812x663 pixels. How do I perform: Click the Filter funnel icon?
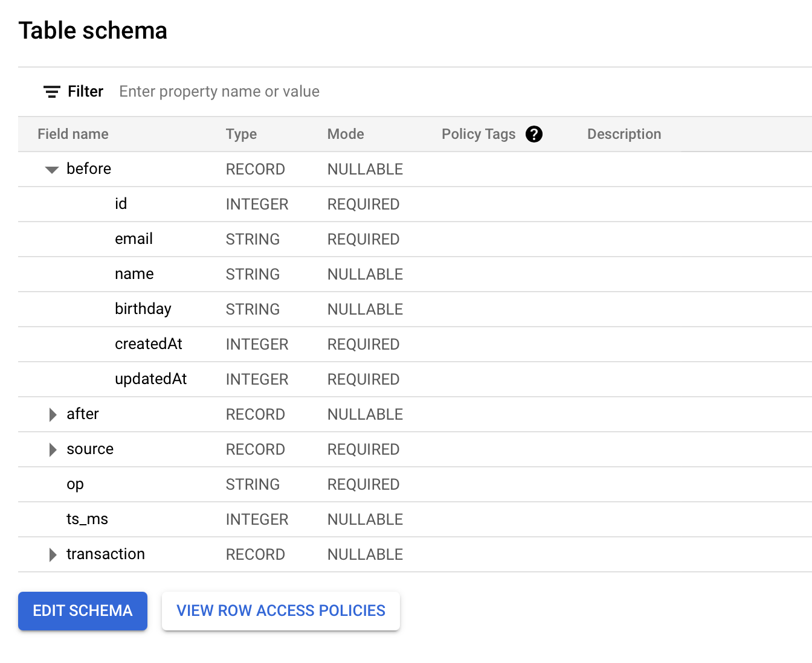pos(51,91)
